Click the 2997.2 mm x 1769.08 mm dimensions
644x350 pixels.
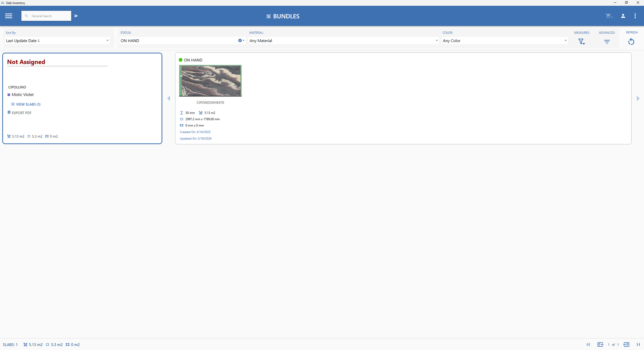pos(203,119)
